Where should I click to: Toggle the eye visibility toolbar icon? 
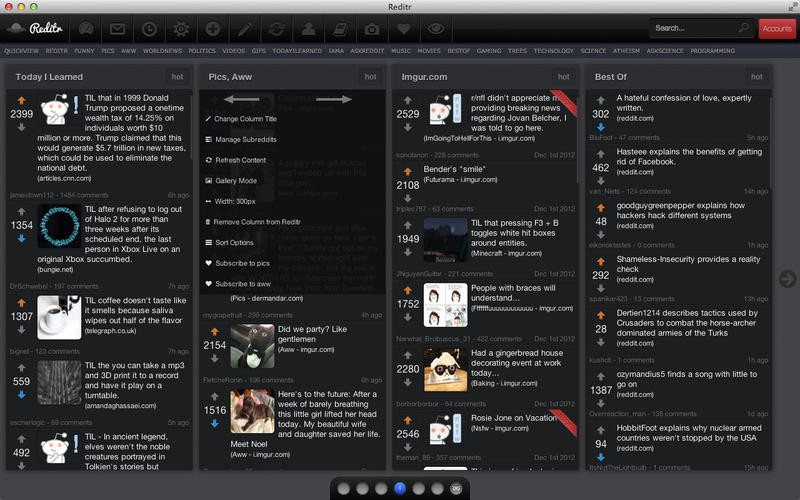435,29
